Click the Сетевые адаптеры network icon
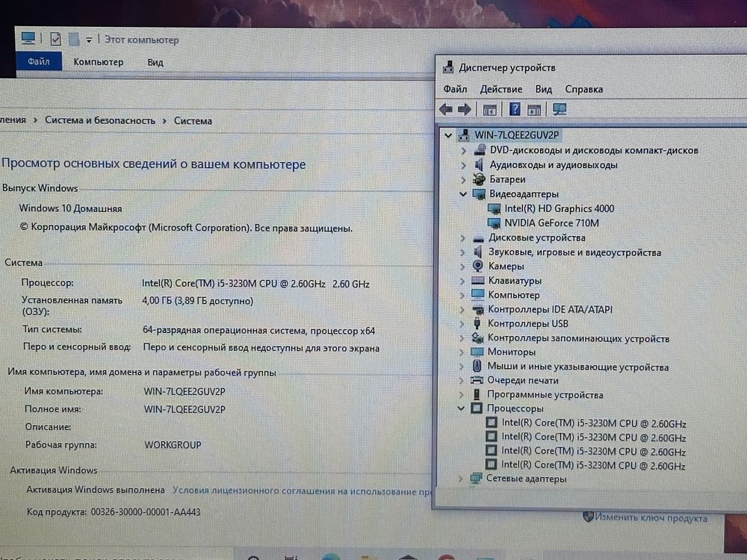This screenshot has height=560, width=747. (x=475, y=478)
